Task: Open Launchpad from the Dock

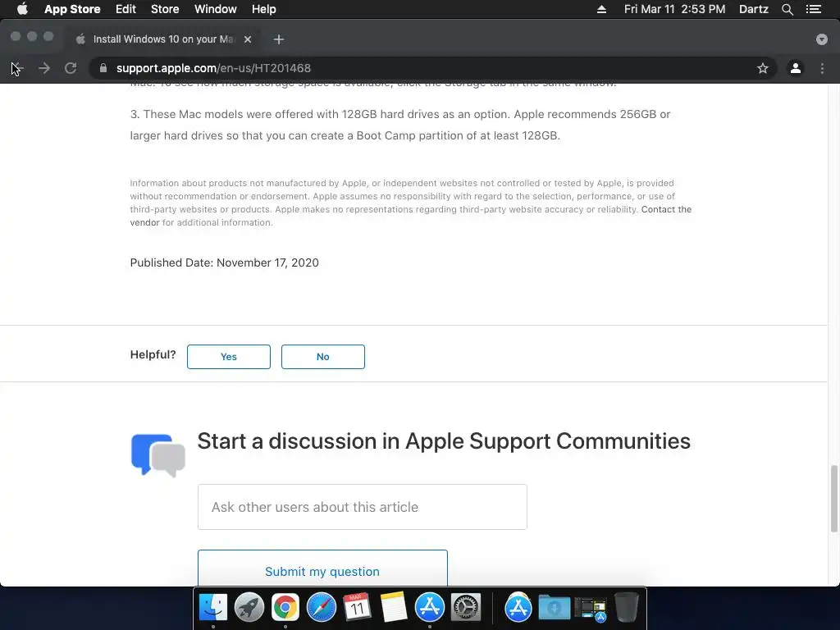Action: [249, 608]
